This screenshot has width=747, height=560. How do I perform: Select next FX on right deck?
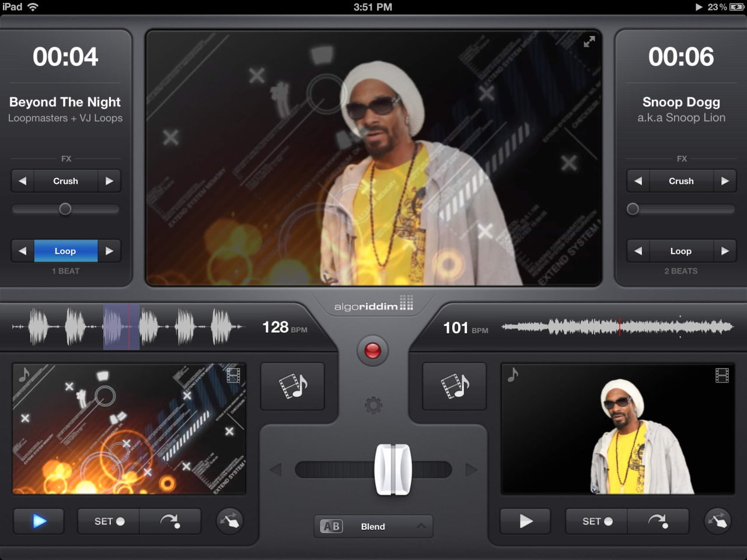pos(725,181)
